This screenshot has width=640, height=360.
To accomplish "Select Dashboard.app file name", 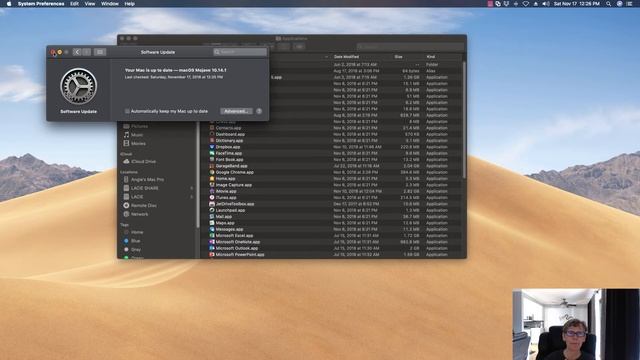I will click(230, 134).
